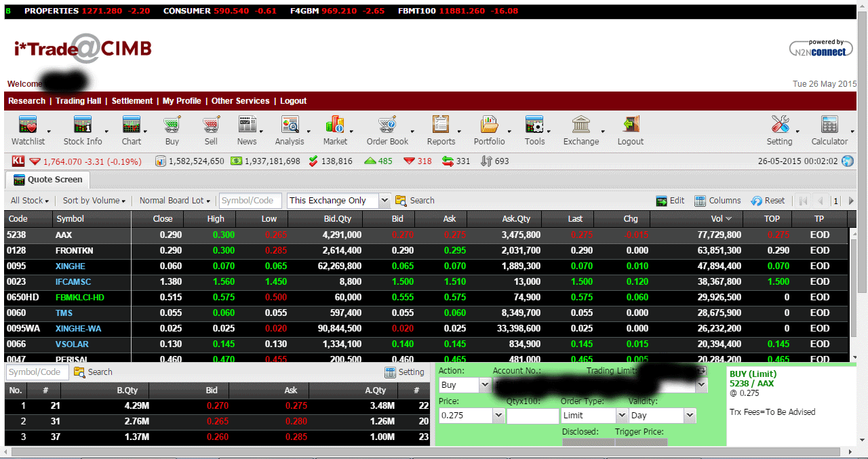Open the XINGHE stock symbol link
This screenshot has width=868, height=459.
click(x=71, y=266)
